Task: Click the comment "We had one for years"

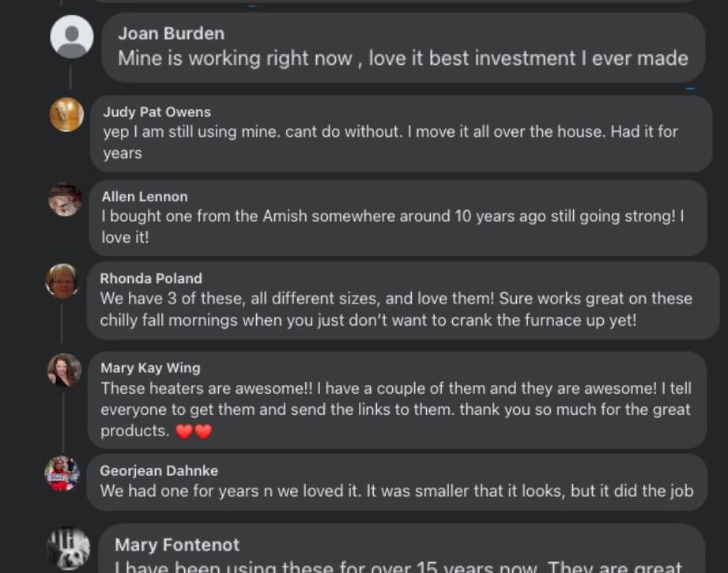Action: click(x=396, y=491)
